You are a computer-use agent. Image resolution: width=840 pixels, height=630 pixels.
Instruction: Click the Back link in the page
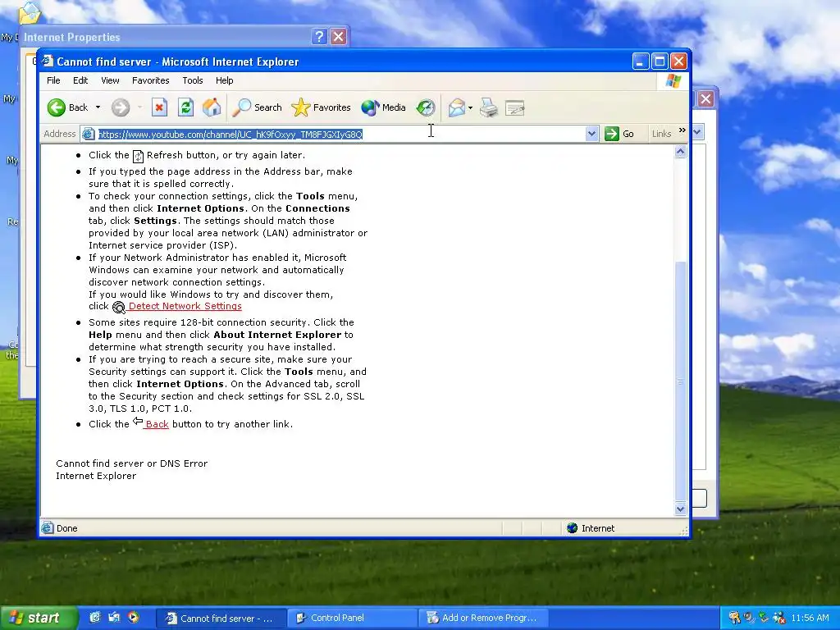pyautogui.click(x=157, y=424)
